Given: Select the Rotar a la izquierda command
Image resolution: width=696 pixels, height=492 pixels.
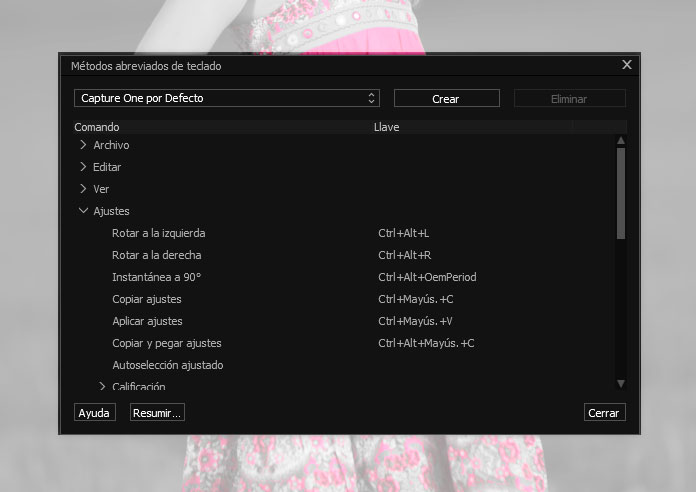Looking at the screenshot, I should pyautogui.click(x=158, y=233).
